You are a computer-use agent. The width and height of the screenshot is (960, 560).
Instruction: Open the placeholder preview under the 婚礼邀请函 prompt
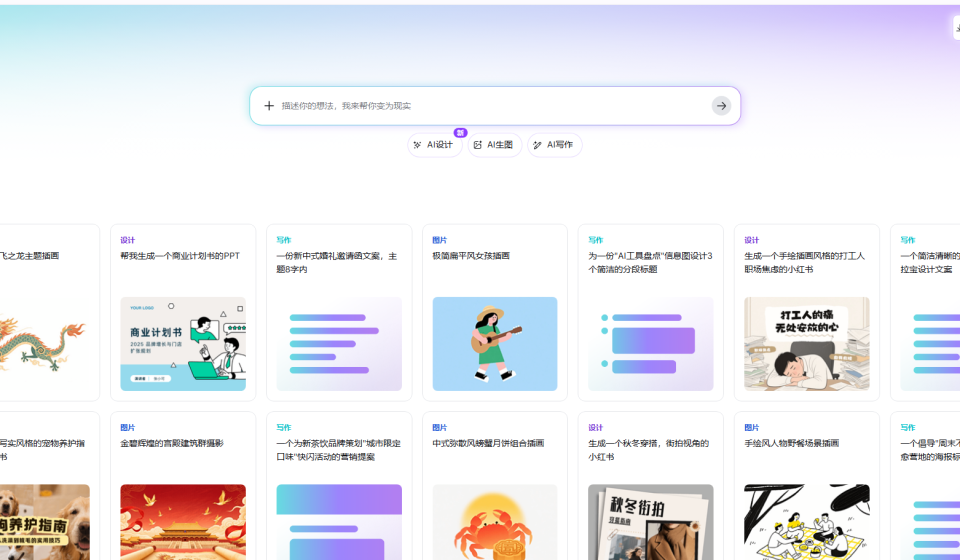tap(339, 344)
